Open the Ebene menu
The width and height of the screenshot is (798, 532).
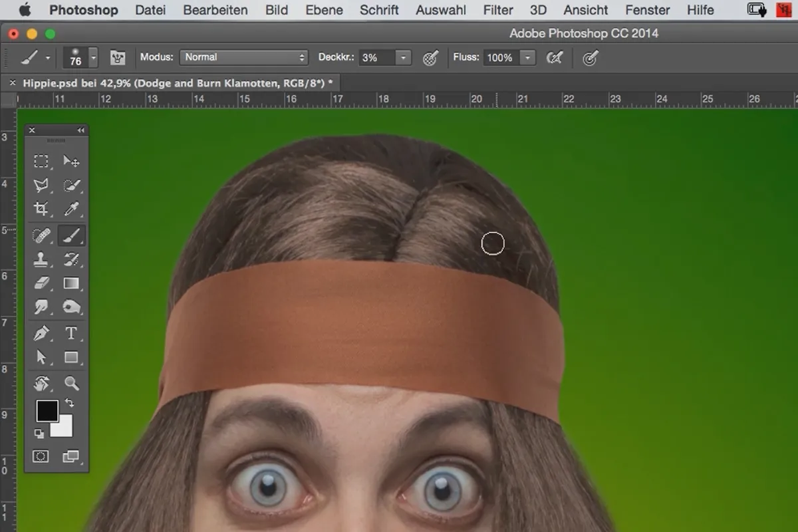click(x=324, y=10)
